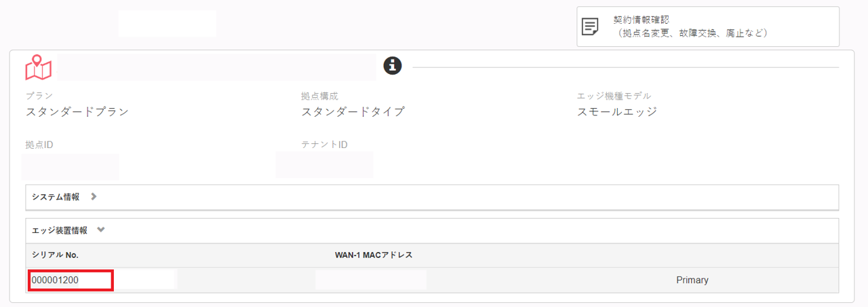Click the テナントID label
Image resolution: width=868 pixels, height=307 pixels.
click(x=325, y=145)
